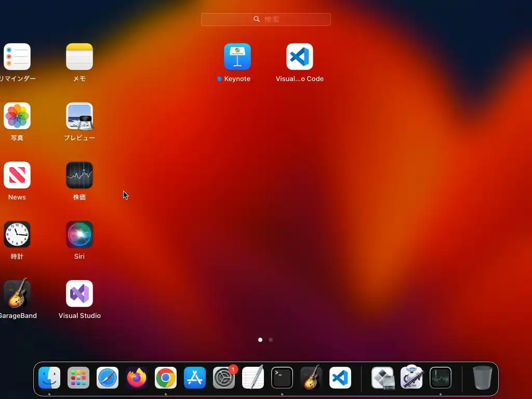This screenshot has height=399, width=532.
Task: Open GarageBand guitar icon in the Dock
Action: [x=311, y=378]
